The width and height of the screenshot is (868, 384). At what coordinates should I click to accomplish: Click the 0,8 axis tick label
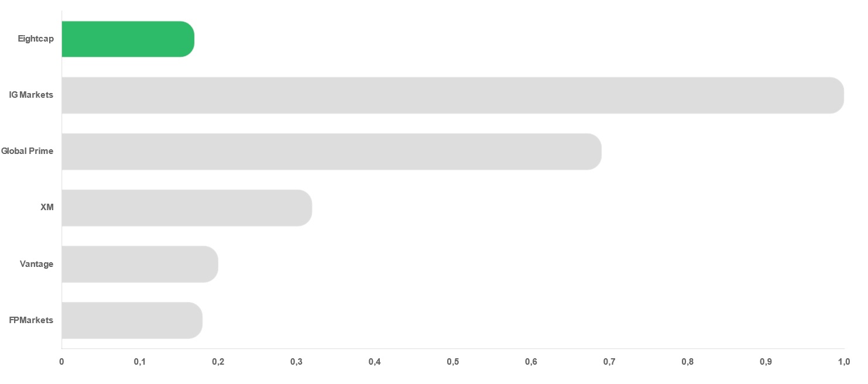(x=688, y=362)
